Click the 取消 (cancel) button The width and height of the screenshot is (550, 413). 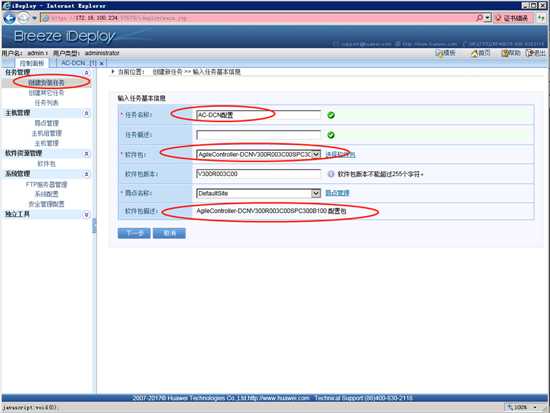(169, 233)
